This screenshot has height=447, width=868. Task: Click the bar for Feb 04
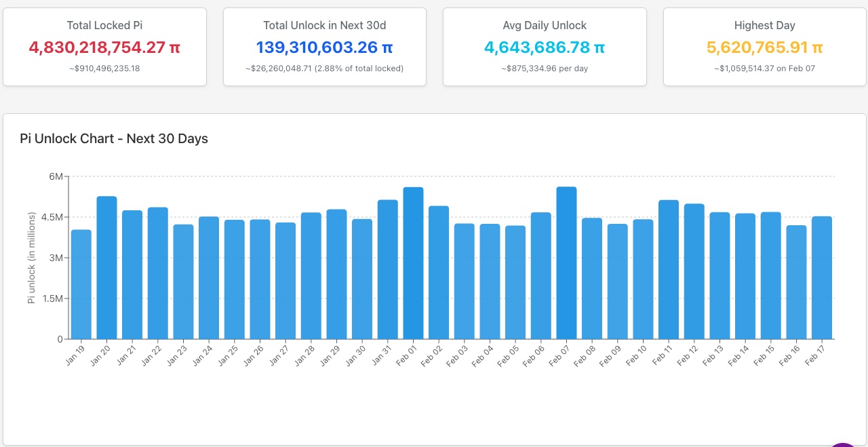click(490, 281)
